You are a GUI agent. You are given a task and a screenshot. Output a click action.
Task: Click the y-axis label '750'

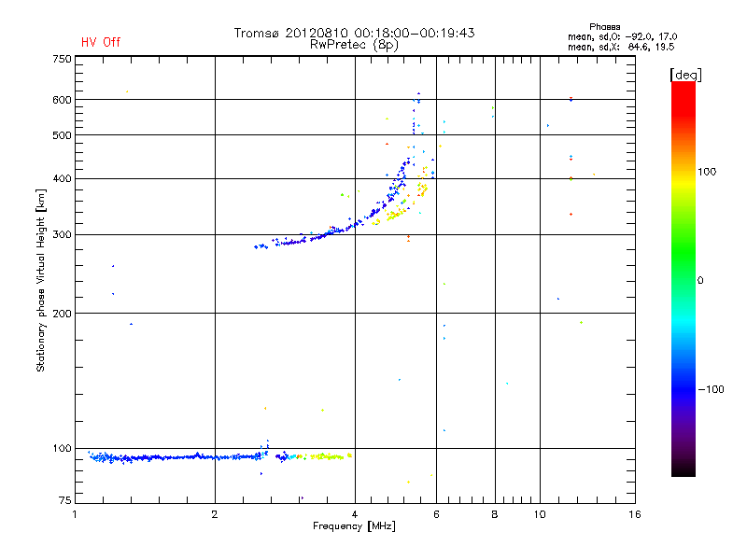(62, 59)
